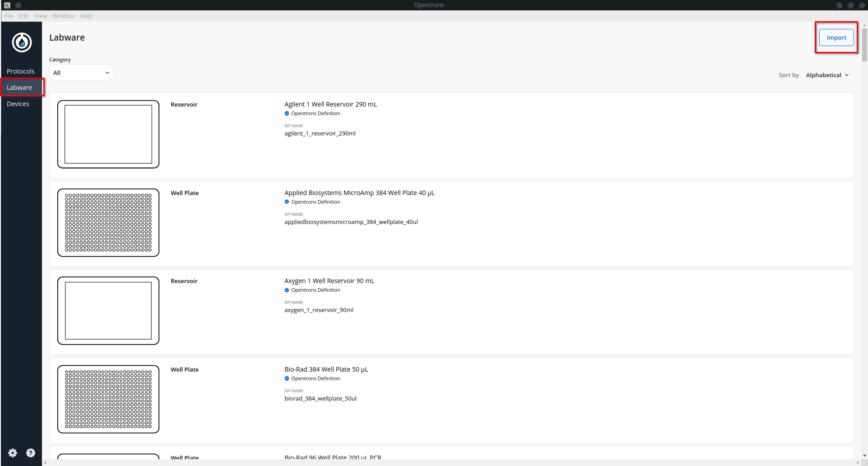Open the Window menu
The height and width of the screenshot is (466, 868).
(x=63, y=16)
